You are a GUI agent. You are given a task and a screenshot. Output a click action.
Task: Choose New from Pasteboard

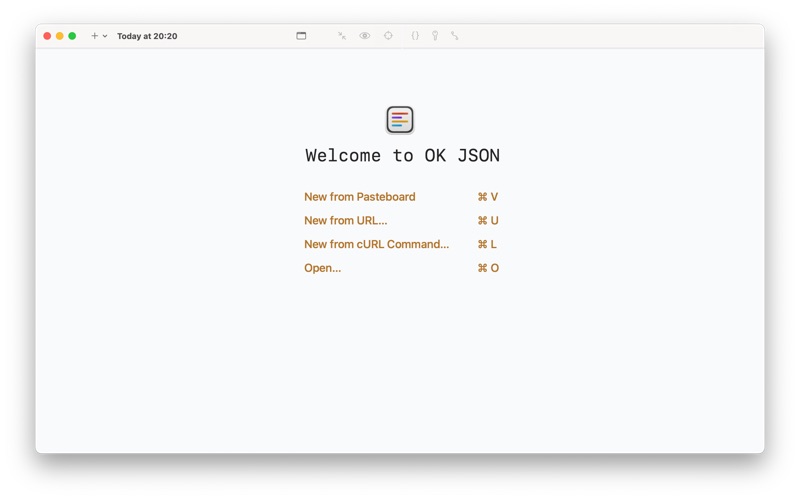[360, 197]
